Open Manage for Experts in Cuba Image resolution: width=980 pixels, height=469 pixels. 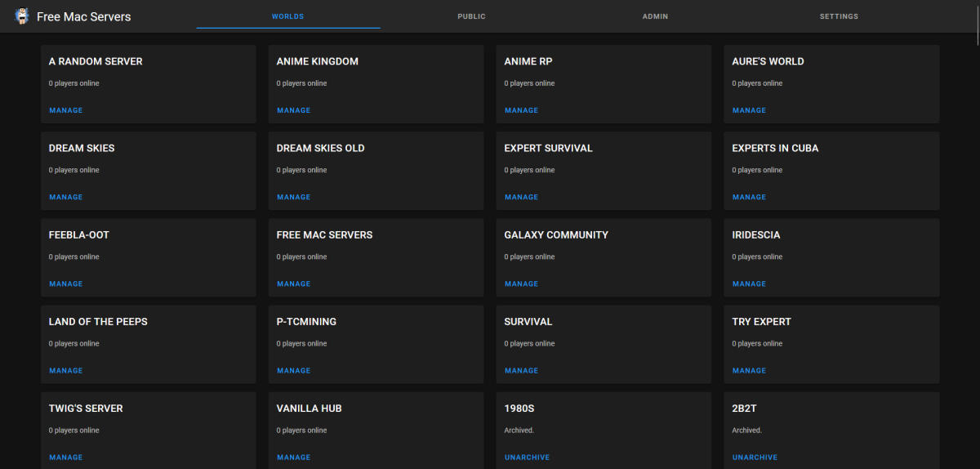point(749,197)
